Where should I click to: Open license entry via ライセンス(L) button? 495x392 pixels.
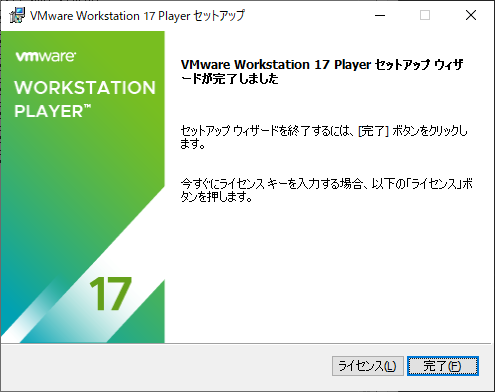click(368, 366)
